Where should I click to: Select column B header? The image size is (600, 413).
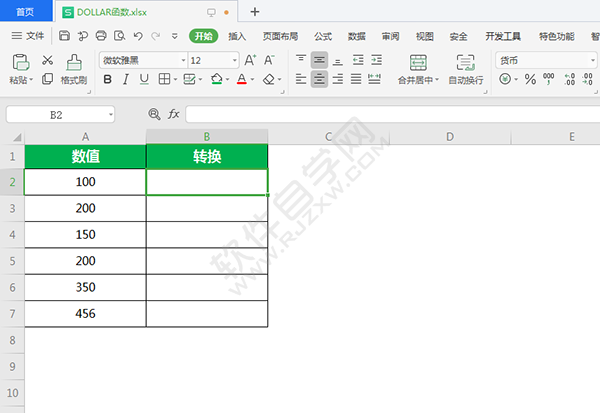pos(207,137)
